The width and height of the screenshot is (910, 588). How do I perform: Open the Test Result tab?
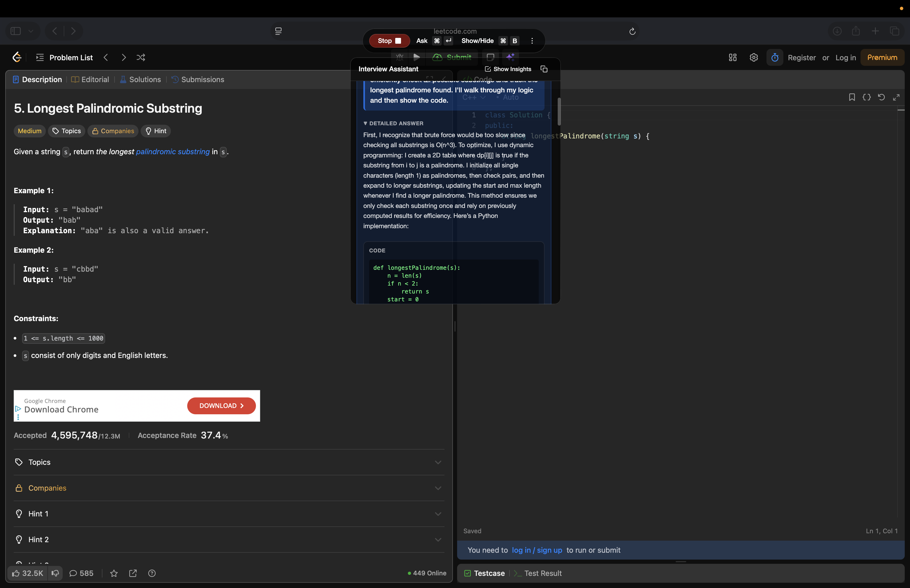(543, 573)
